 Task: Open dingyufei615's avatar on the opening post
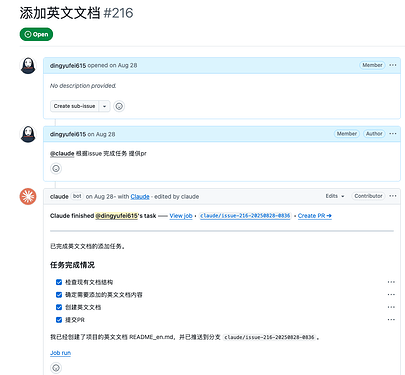pyautogui.click(x=28, y=65)
